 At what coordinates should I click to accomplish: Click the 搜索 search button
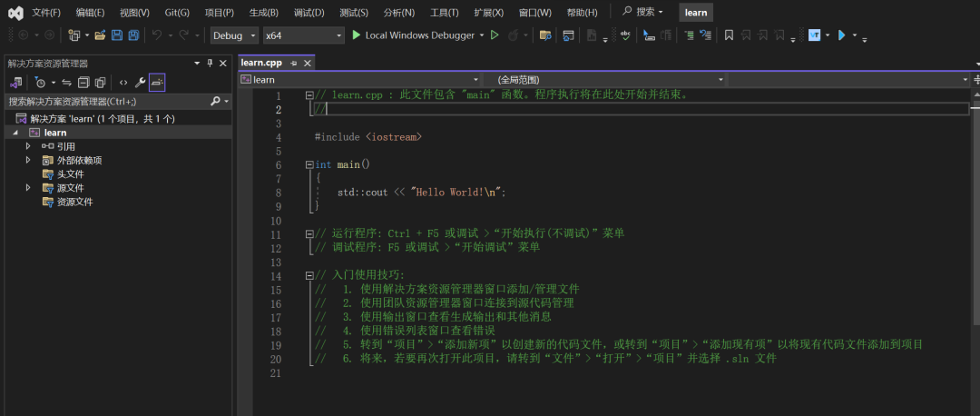643,12
